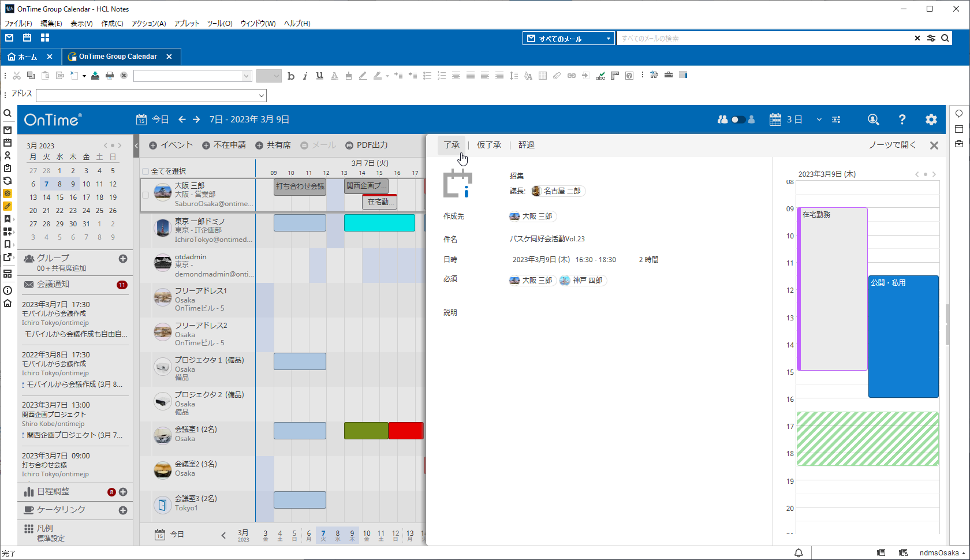Toggle the group/personal view switch
The width and height of the screenshot is (970, 560).
click(737, 120)
